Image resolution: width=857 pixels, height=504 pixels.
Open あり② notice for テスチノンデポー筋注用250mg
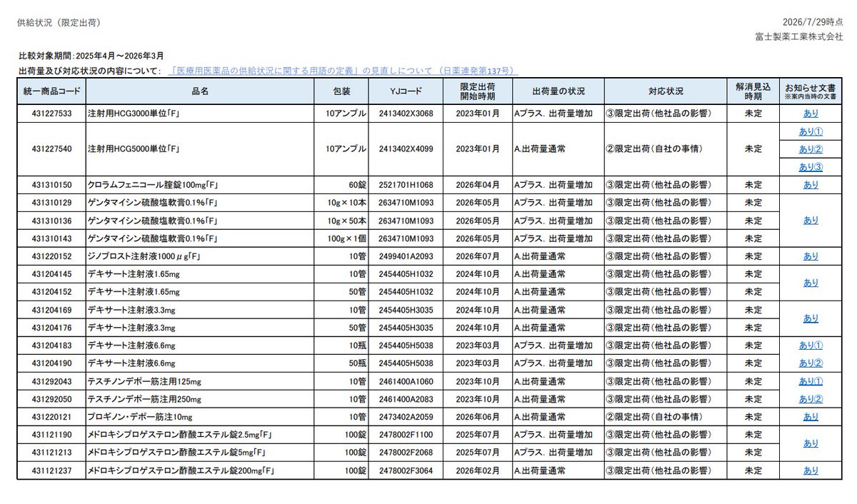pos(811,399)
